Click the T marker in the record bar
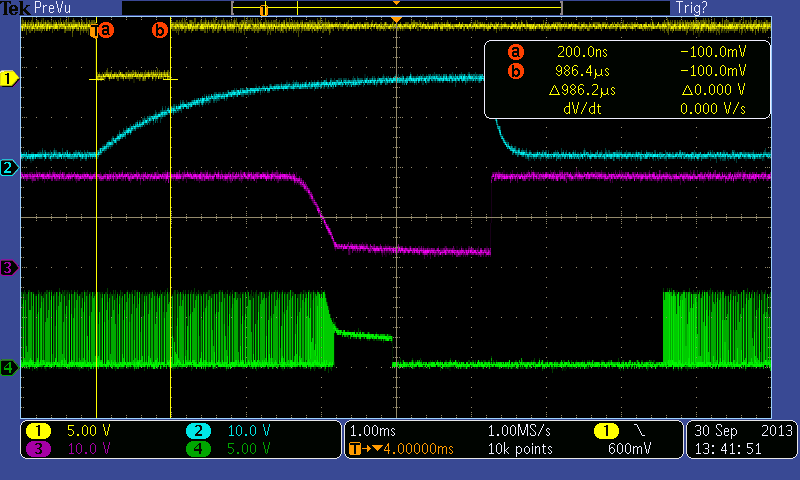 [x=264, y=10]
